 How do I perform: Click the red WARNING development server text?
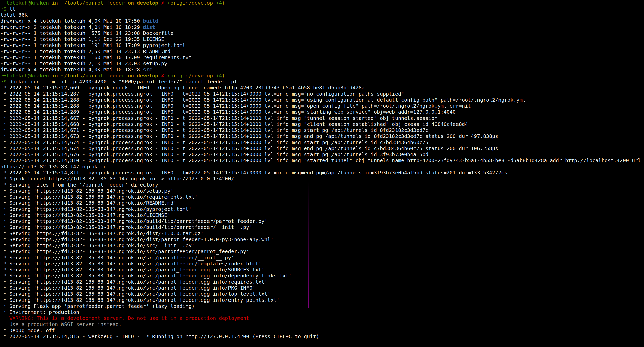(131, 318)
